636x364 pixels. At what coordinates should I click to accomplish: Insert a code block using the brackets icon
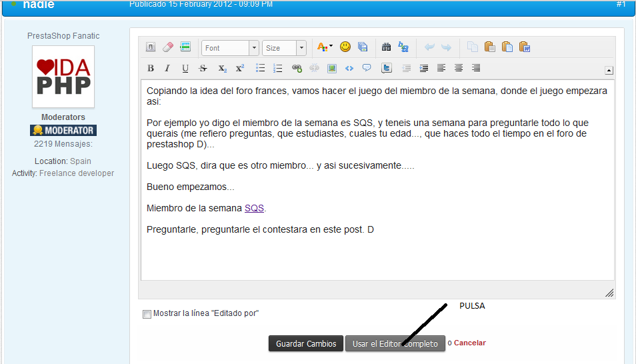[349, 68]
